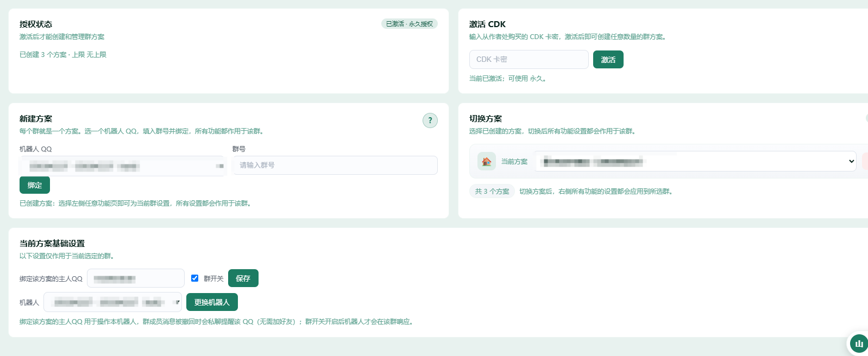Click the 已激活 · 永久授权 badge
Image resolution: width=868 pixels, height=356 pixels.
[410, 24]
